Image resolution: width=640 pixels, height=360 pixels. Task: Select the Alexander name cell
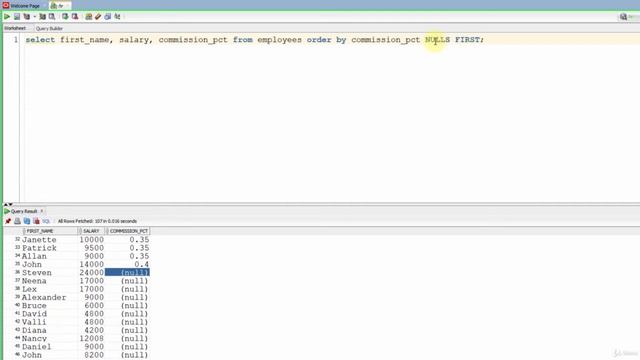click(x=49, y=297)
